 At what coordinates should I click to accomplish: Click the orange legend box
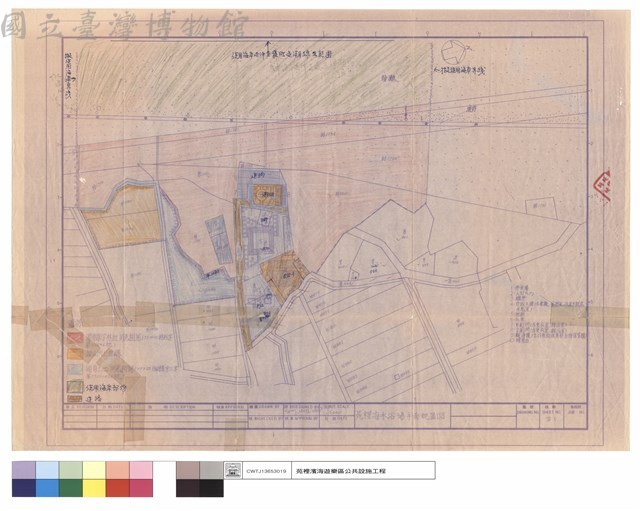75,353
